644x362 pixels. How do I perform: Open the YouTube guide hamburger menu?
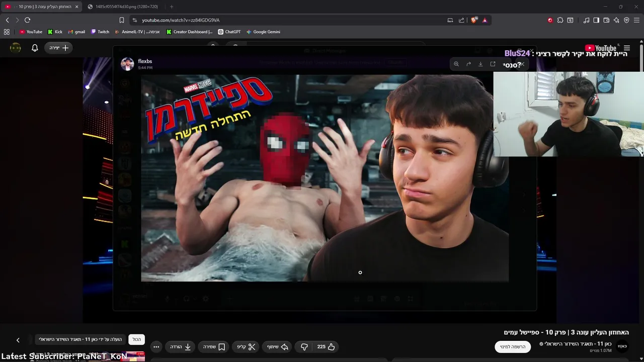coord(627,48)
